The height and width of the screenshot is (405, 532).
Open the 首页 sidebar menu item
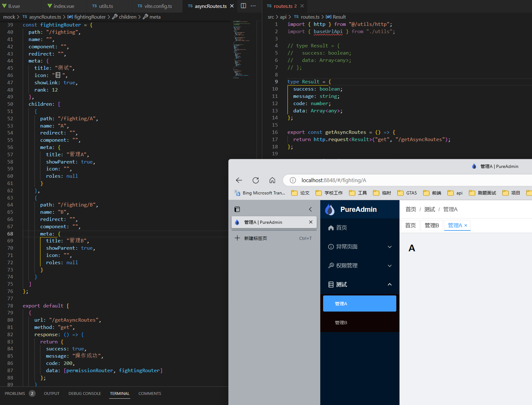360,228
